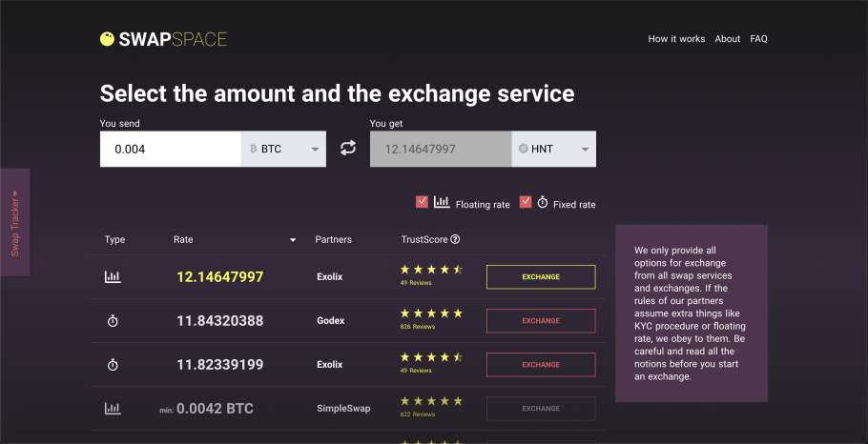Screen dimensions: 868x444
Task: Open 49 Reviews for Exolix 11.82339199 row
Action: coord(416,371)
